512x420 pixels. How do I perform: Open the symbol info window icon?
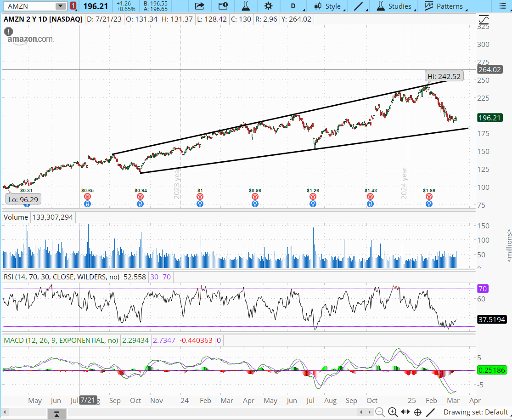point(223,6)
